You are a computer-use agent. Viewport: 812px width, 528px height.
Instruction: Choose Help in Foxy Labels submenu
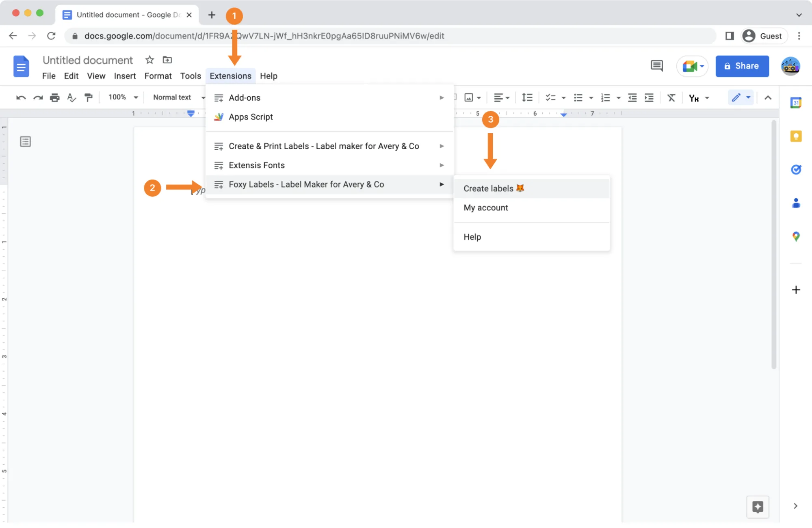[x=532, y=237]
